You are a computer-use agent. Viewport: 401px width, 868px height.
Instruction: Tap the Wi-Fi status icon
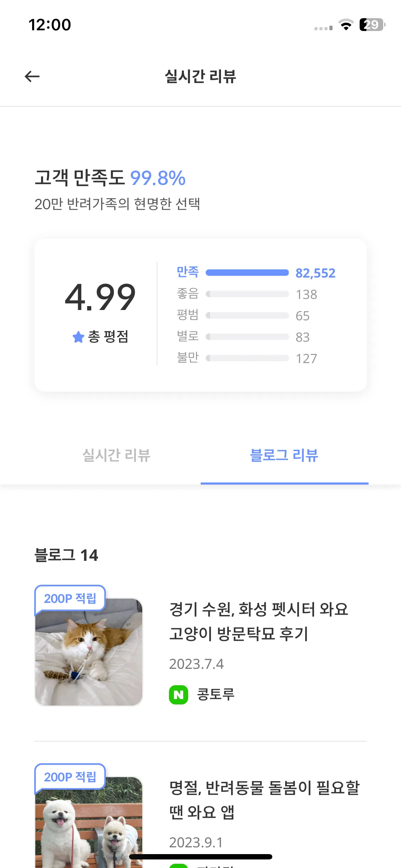(x=346, y=25)
